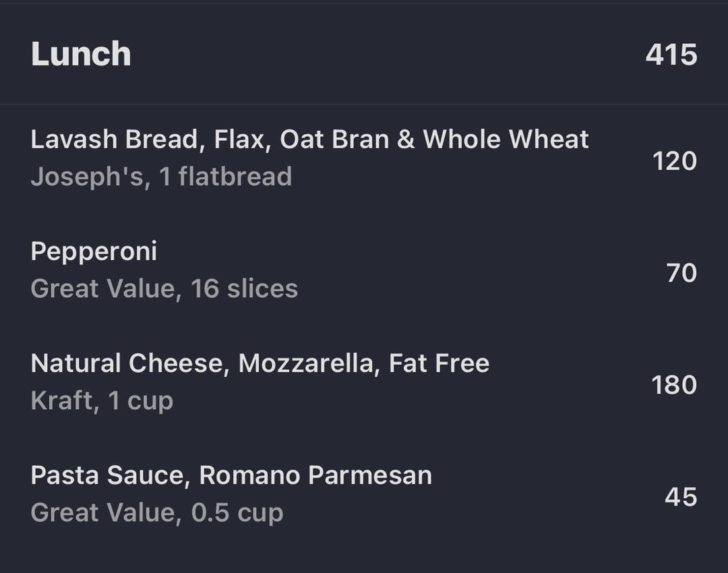Tap the Lunch total of 415 calories

671,55
